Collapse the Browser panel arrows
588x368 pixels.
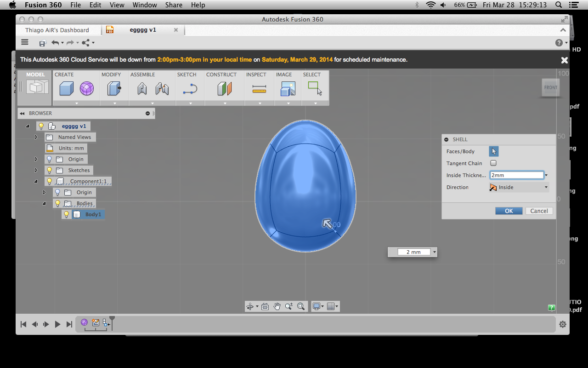click(22, 113)
